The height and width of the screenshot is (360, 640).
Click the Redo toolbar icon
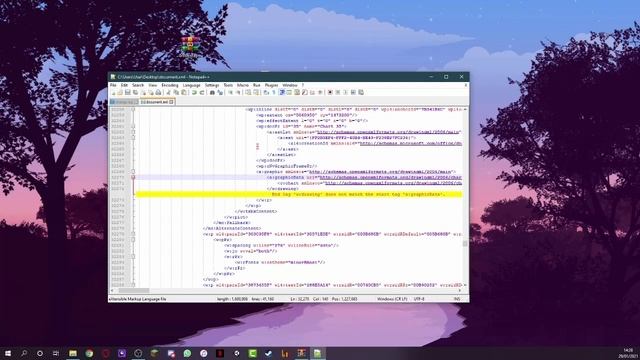click(202, 93)
